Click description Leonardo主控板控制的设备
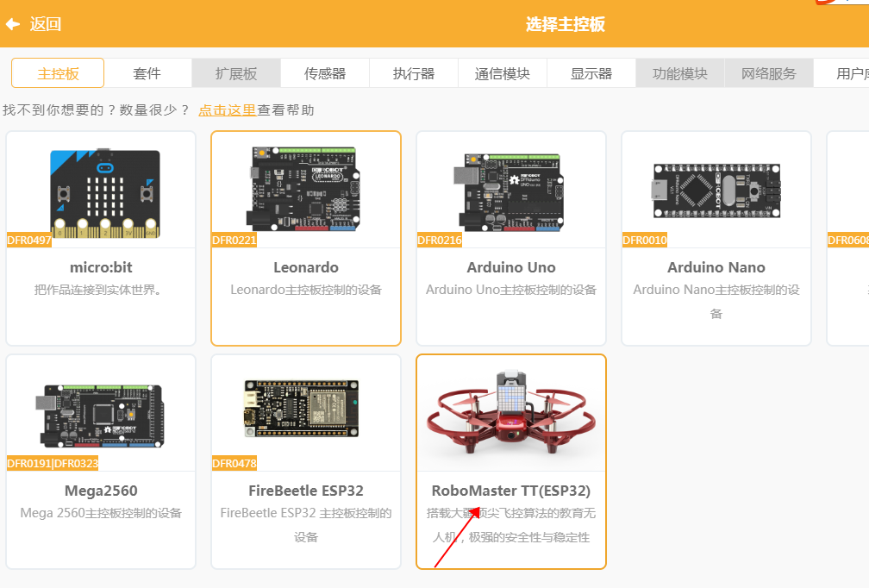 pyautogui.click(x=306, y=290)
